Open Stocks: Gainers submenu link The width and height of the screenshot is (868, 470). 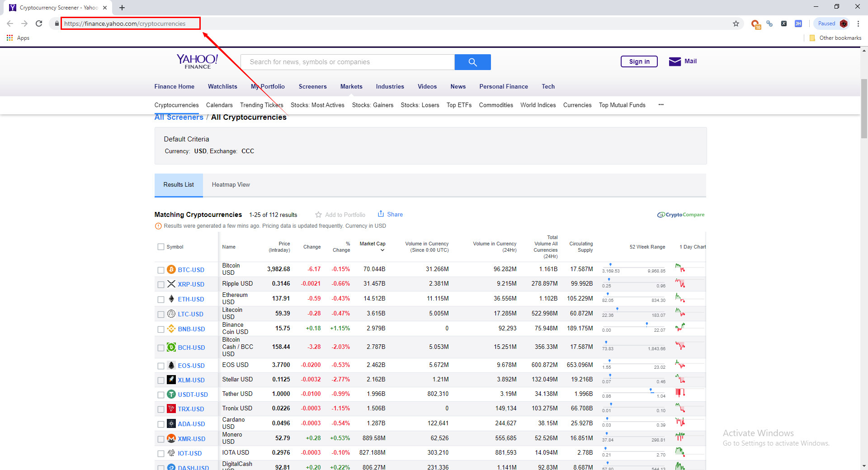pyautogui.click(x=373, y=105)
